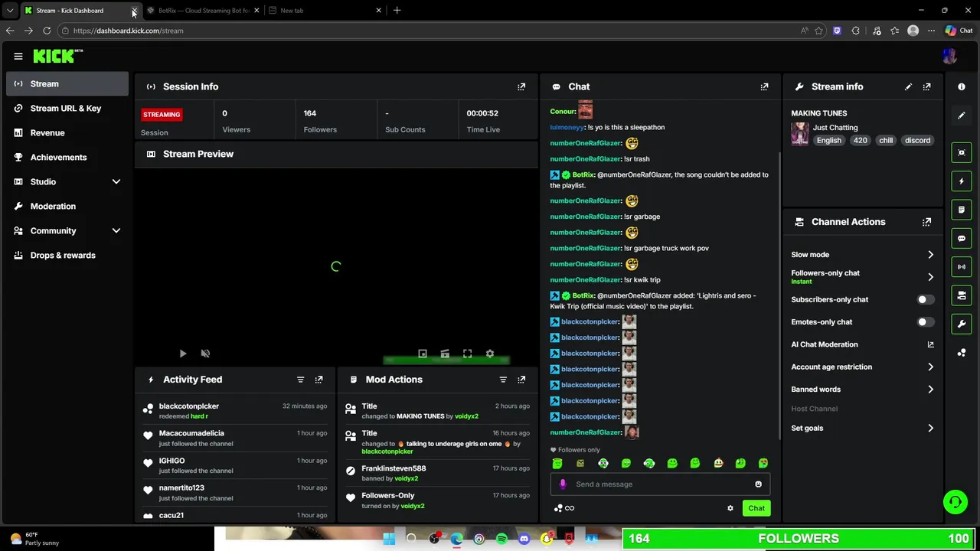This screenshot has height=551, width=980.
Task: Play the stream preview
Action: point(182,354)
